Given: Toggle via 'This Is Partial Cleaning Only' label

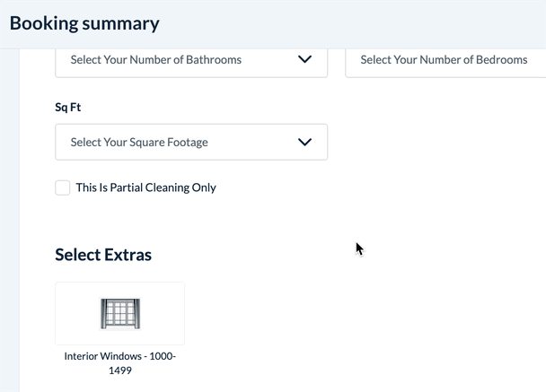Looking at the screenshot, I should tap(145, 187).
